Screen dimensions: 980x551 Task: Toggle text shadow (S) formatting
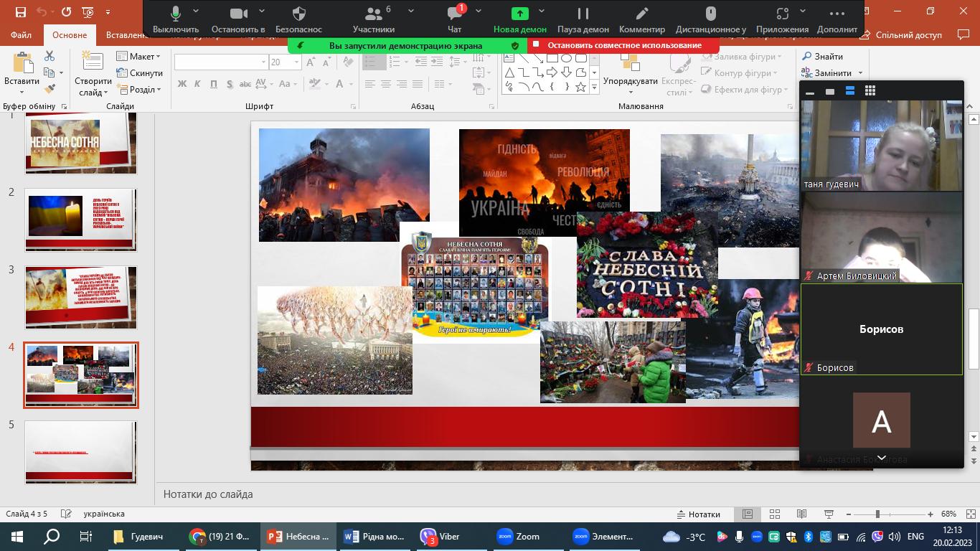(230, 84)
